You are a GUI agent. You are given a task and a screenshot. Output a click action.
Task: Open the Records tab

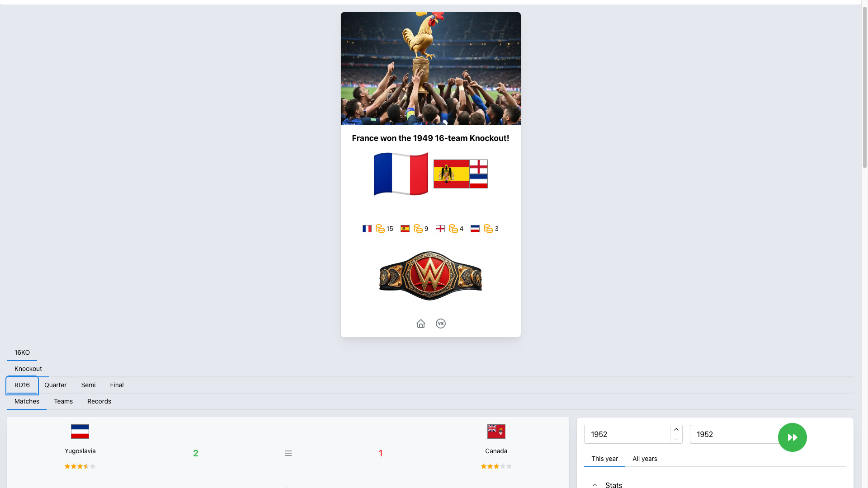click(x=99, y=401)
